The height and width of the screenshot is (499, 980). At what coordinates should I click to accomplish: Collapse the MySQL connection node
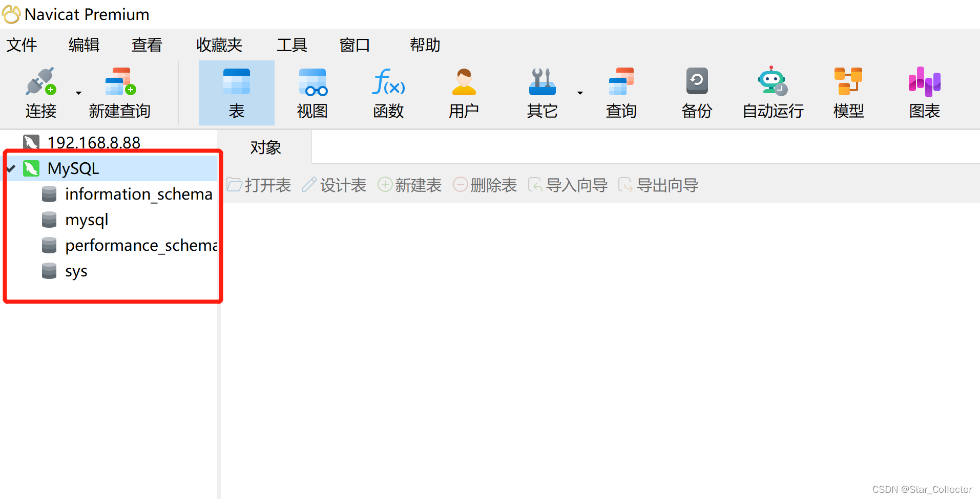pos(11,168)
